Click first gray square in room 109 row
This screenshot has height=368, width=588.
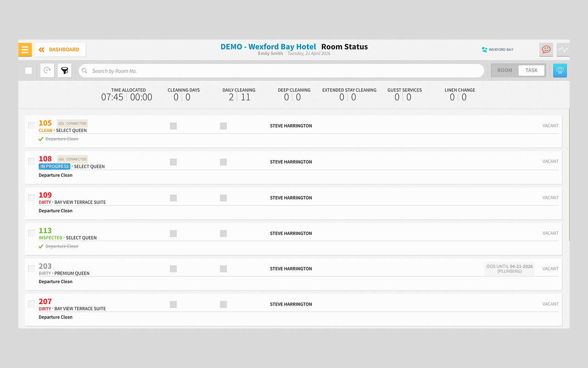[173, 198]
